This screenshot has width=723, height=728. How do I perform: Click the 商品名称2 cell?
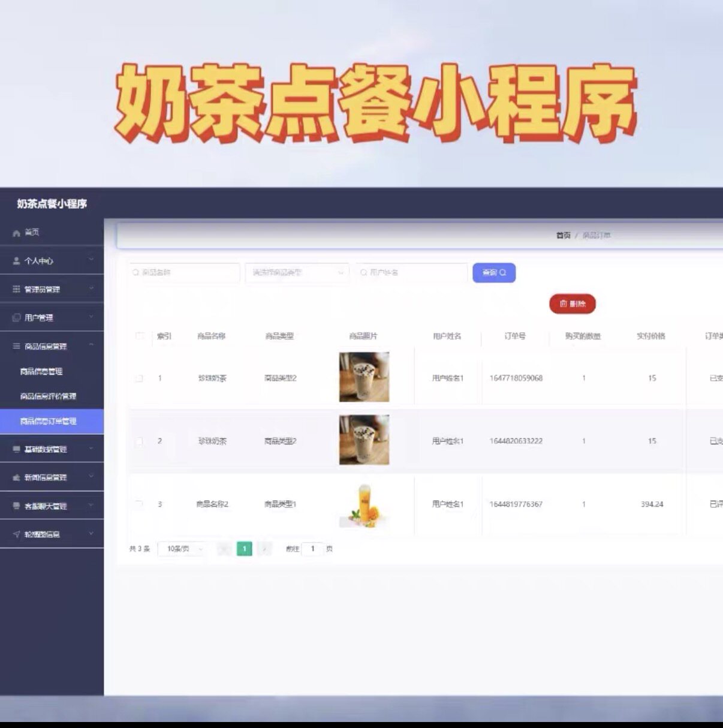point(212,504)
